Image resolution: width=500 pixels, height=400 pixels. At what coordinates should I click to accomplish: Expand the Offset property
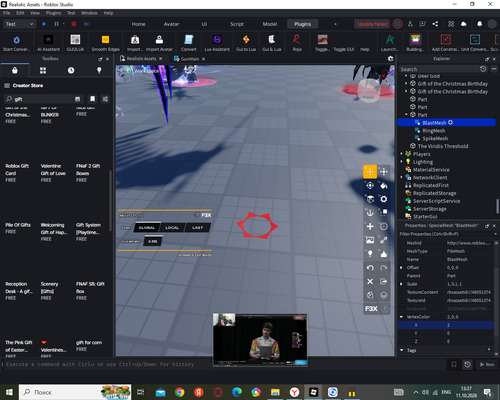[401, 267]
